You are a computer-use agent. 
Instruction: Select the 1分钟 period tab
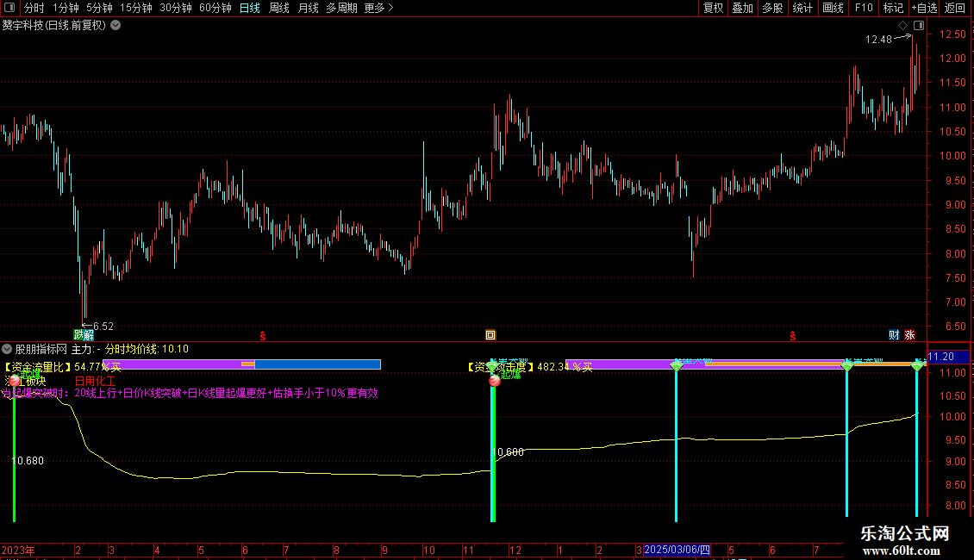66,8
